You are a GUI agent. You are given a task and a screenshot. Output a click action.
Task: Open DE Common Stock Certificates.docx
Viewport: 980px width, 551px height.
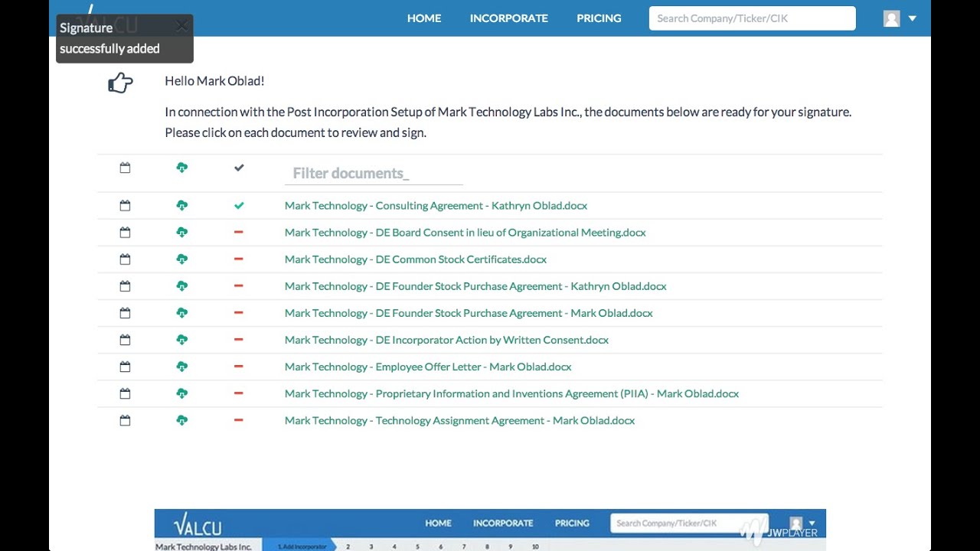tap(416, 259)
